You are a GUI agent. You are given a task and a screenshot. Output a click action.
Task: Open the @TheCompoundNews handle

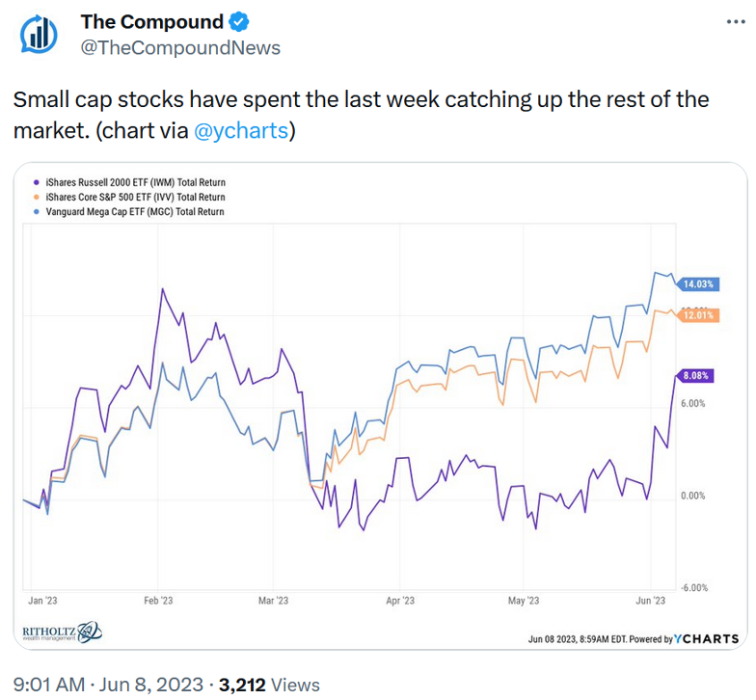[x=180, y=47]
